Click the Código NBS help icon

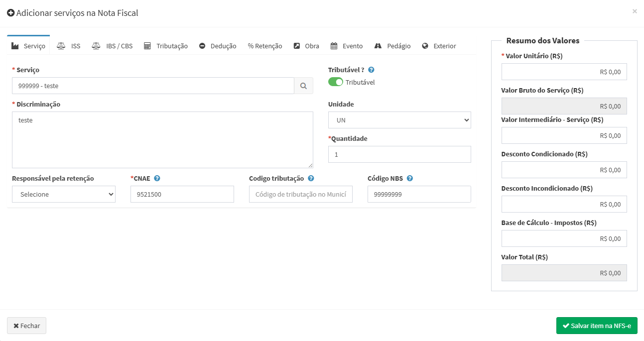tap(410, 179)
